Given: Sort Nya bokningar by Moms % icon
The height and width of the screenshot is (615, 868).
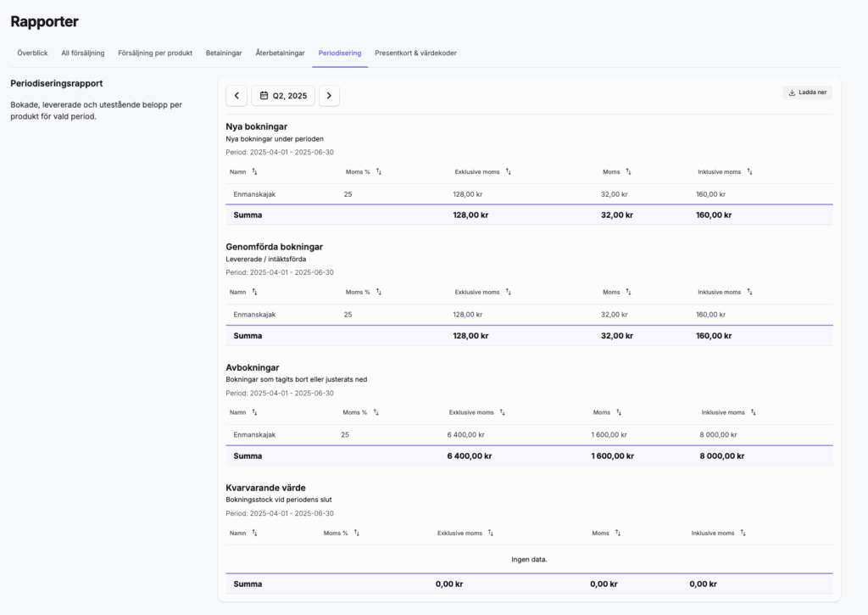Looking at the screenshot, I should 379,171.
